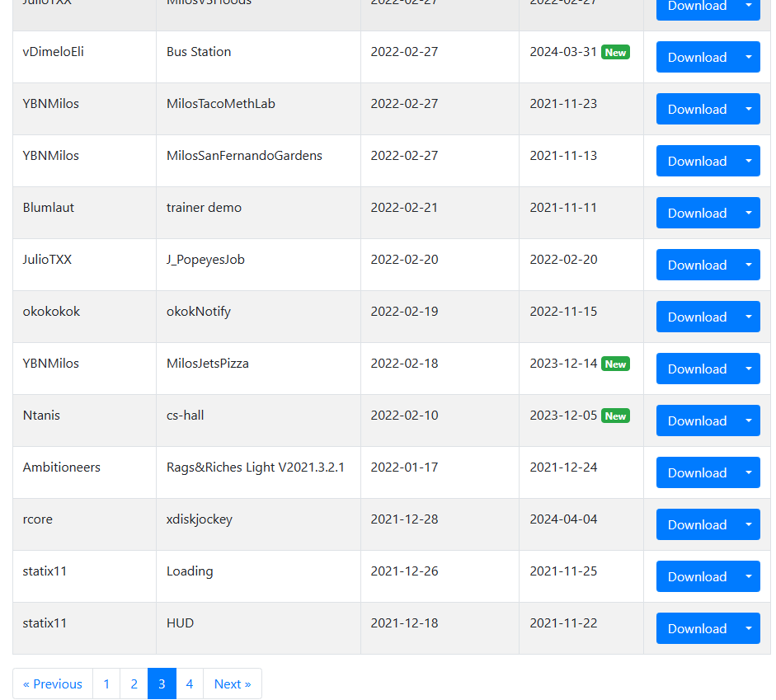
Task: Expand download options for MilosTacoMethLab
Action: (x=749, y=109)
